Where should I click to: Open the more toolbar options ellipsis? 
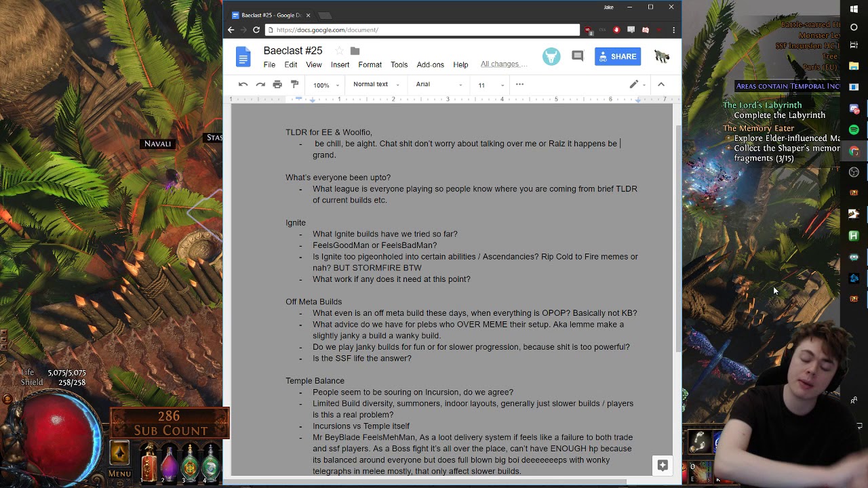tap(519, 84)
